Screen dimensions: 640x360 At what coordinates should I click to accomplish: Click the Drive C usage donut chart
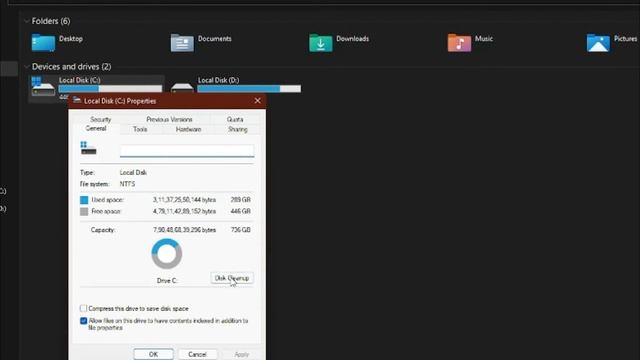coord(167,254)
